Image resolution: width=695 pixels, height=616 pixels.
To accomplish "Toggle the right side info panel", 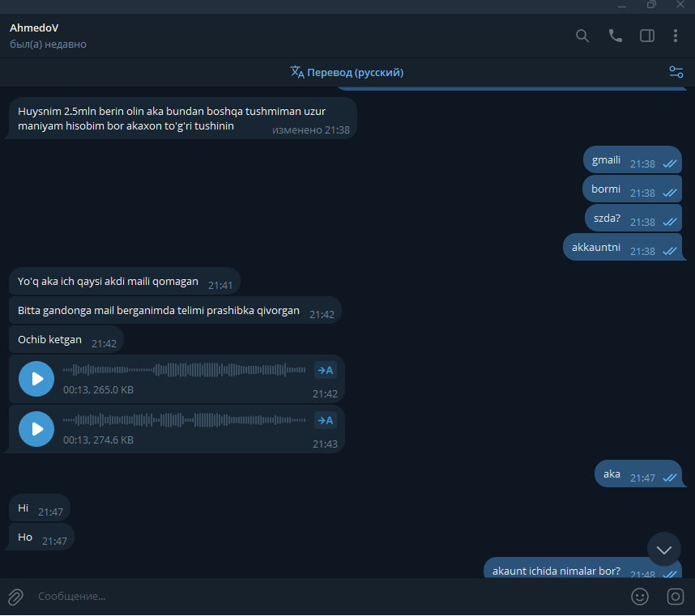I will (x=646, y=36).
